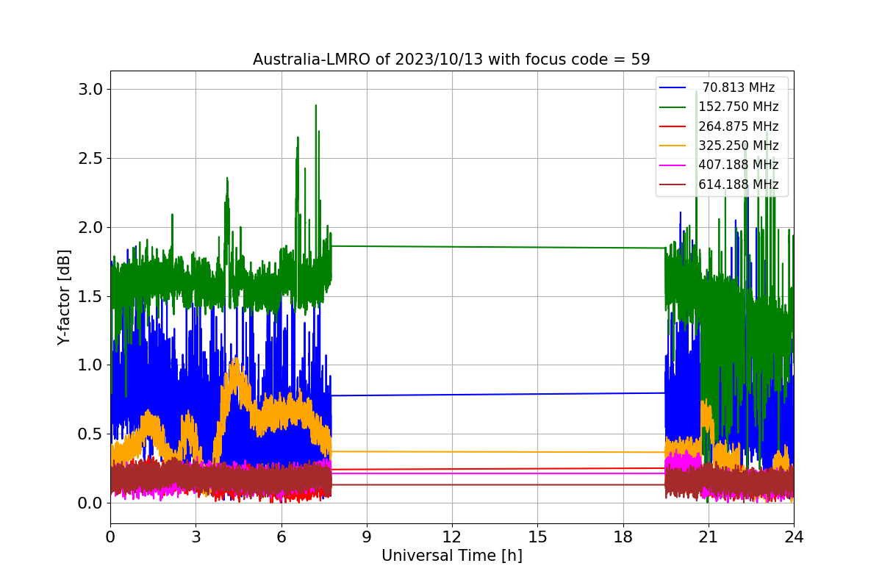Click the 0 x-axis tick label
The height and width of the screenshot is (588, 882).
pyautogui.click(x=110, y=537)
